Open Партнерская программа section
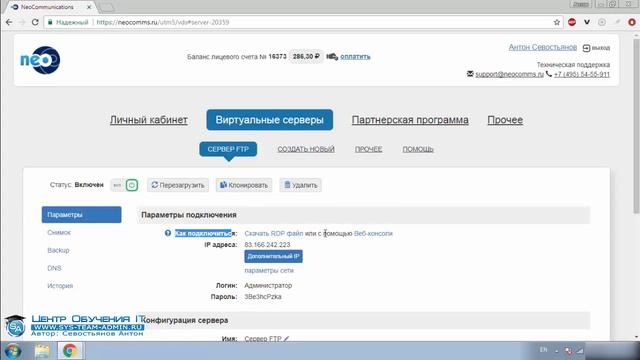 coord(410,120)
